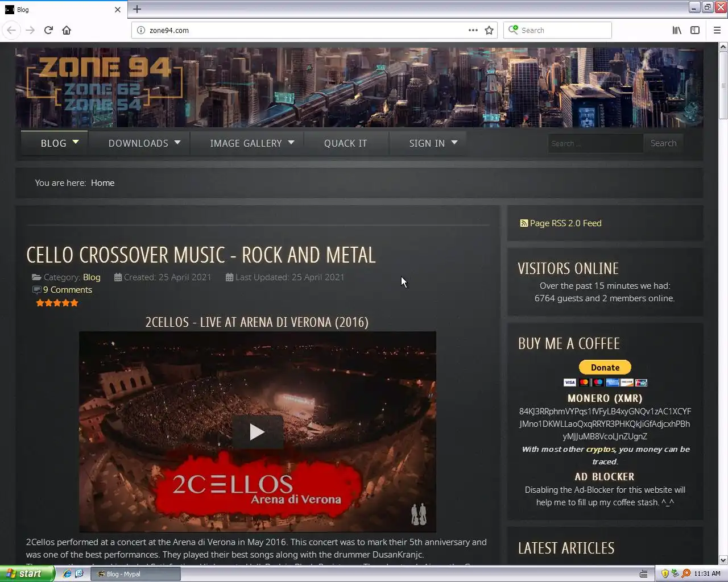Click the credit card logos under Donate
This screenshot has height=582, width=728.
605,383
